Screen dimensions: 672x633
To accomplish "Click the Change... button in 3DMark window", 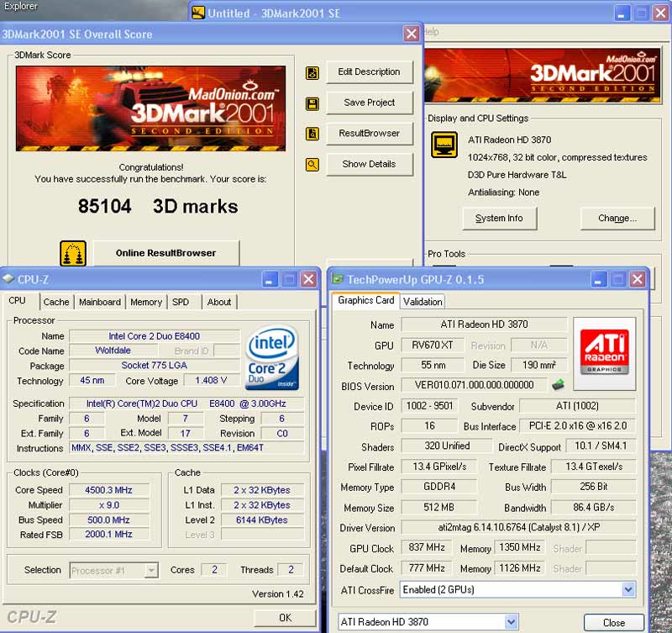I will tap(617, 219).
